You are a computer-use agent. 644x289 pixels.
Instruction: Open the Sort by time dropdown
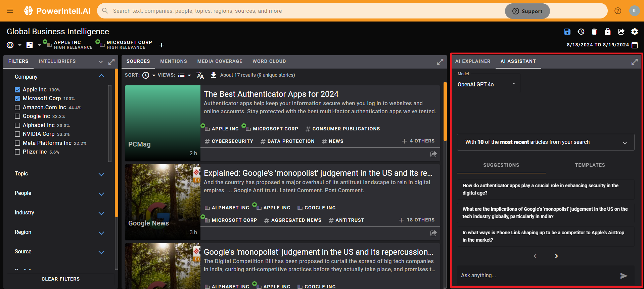(149, 75)
